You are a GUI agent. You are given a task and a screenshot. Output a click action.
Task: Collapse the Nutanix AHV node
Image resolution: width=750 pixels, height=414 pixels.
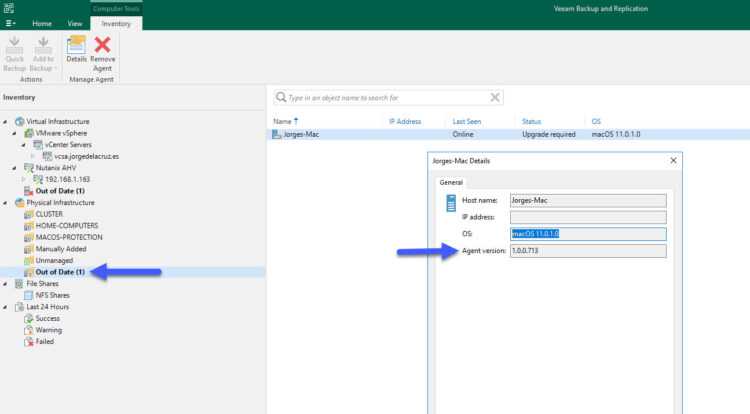click(14, 168)
